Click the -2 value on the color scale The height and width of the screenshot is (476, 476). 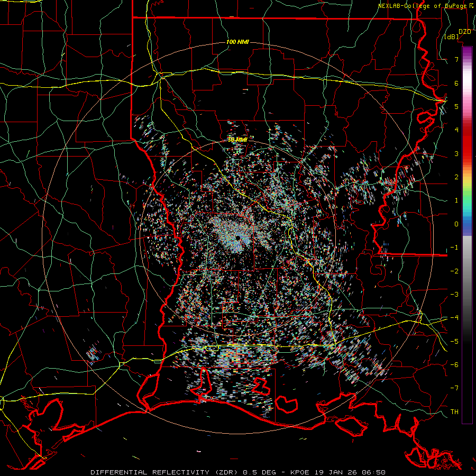click(x=454, y=271)
